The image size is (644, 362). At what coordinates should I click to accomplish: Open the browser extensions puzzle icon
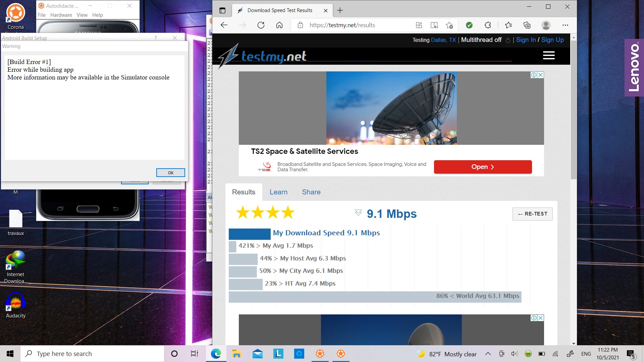pyautogui.click(x=488, y=25)
